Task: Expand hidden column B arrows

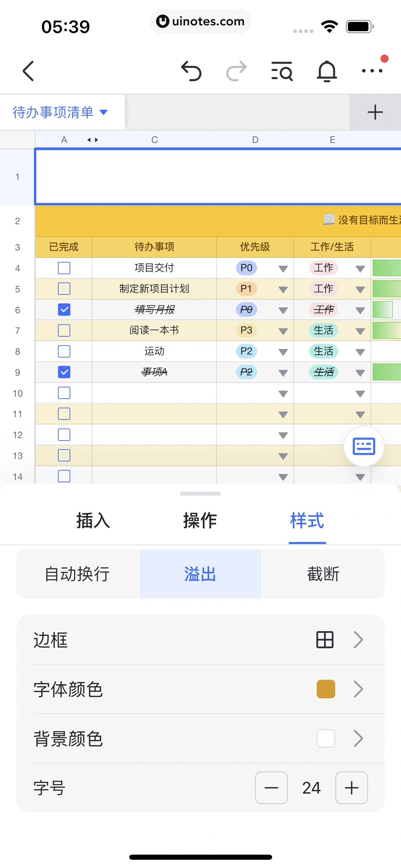Action: pos(93,140)
